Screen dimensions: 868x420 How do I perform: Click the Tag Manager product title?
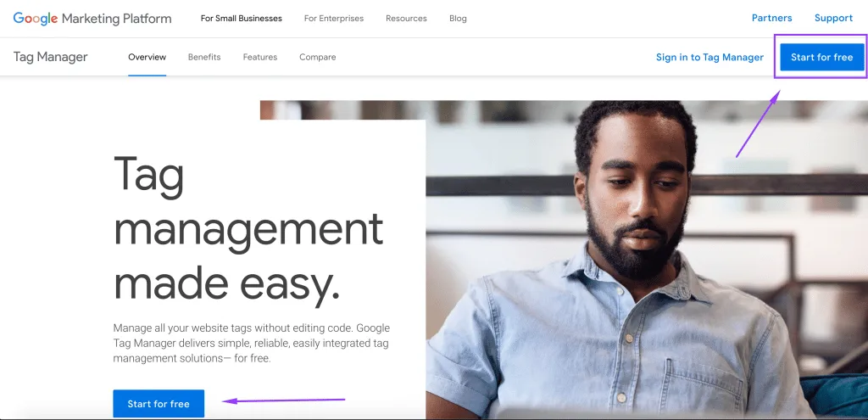[x=50, y=57]
